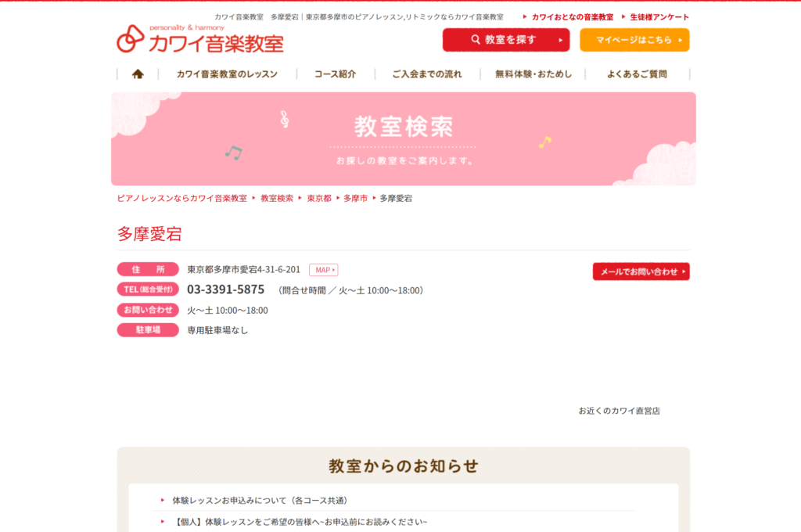Click the 多摩市 breadcrumb link

point(356,198)
